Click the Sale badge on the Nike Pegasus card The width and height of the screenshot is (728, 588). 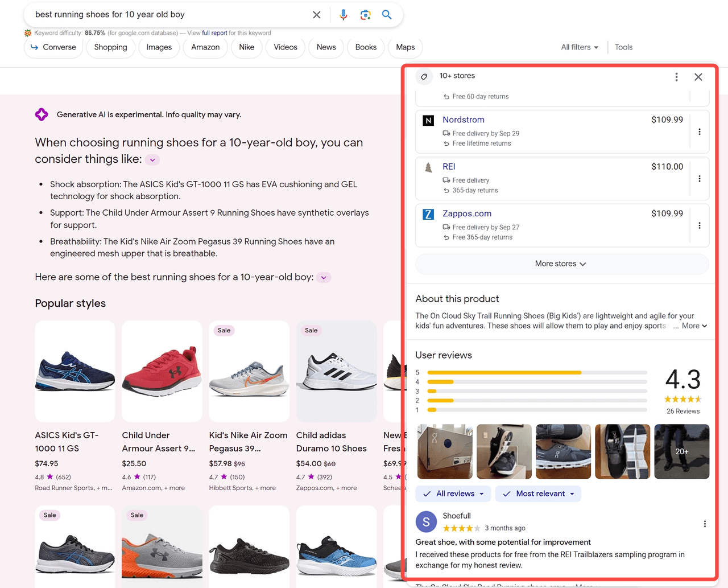point(224,330)
